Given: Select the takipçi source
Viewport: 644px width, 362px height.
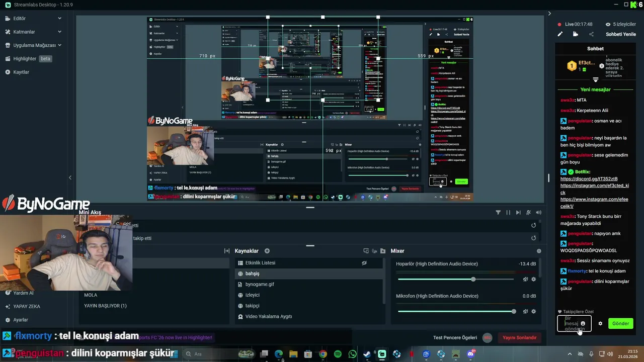Looking at the screenshot, I should [308, 306].
